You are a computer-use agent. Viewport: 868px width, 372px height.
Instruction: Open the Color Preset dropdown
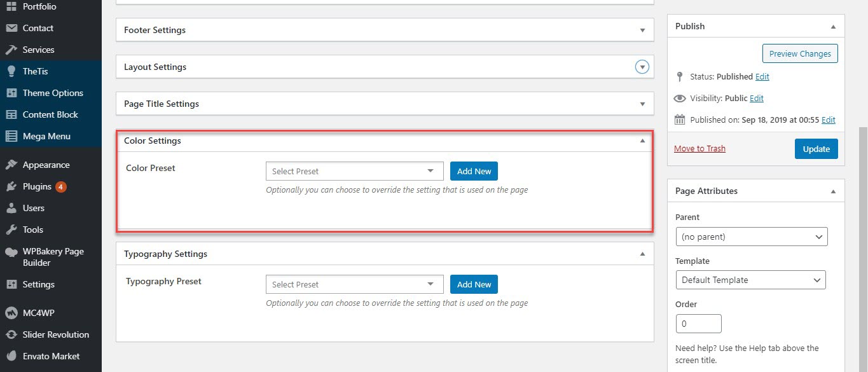354,171
